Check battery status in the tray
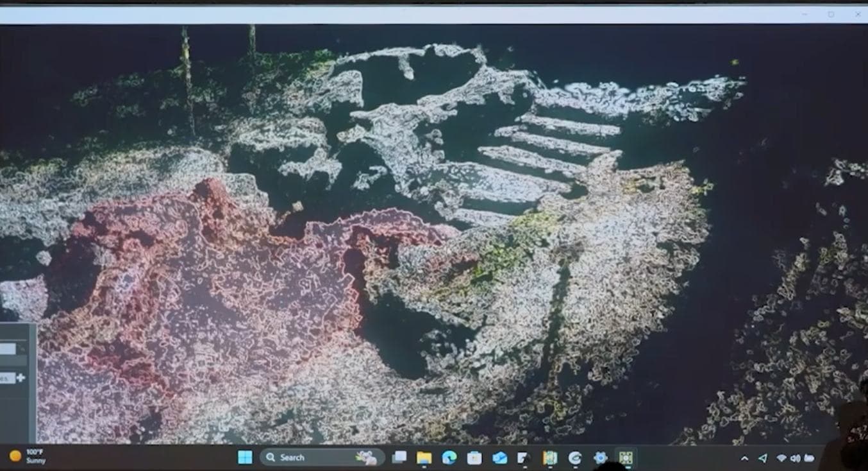This screenshot has width=868, height=471. (809, 458)
